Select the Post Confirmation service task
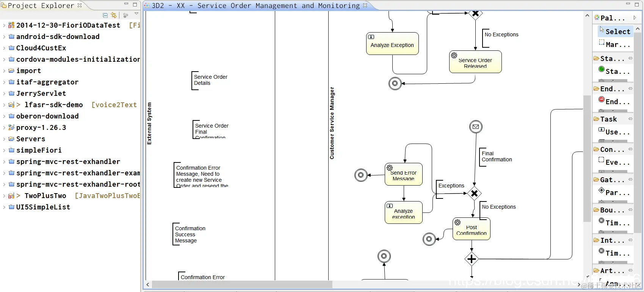This screenshot has width=644, height=292. coord(472,229)
